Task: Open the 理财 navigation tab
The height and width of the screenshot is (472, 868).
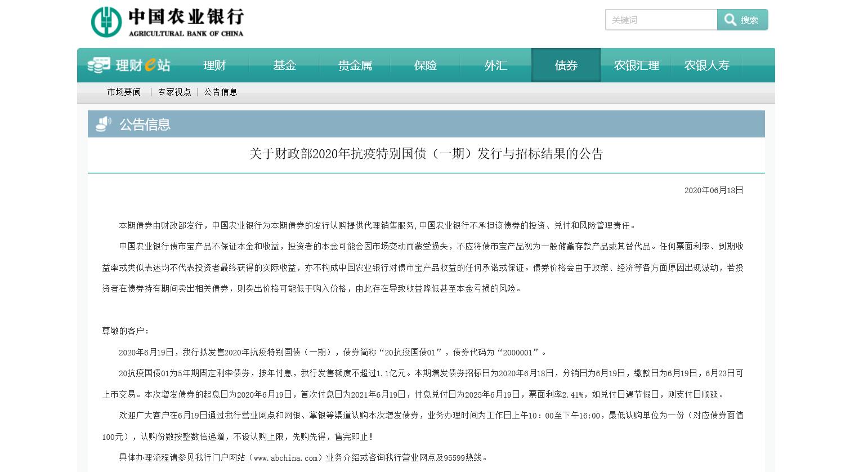Action: coord(214,65)
